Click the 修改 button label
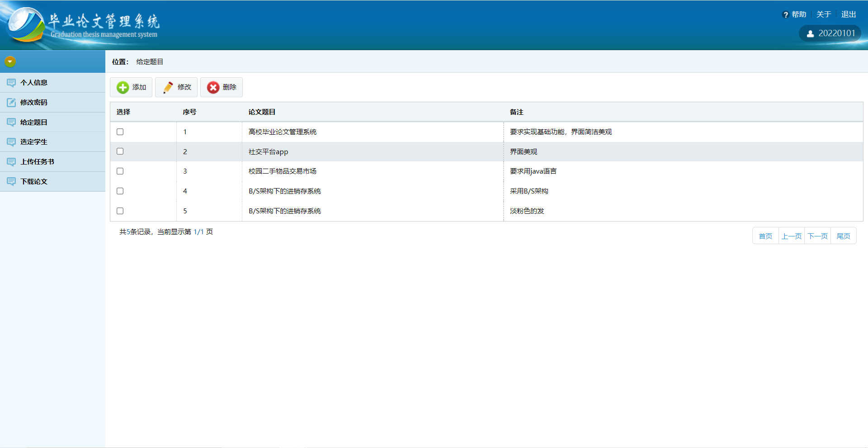This screenshot has height=448, width=868. pyautogui.click(x=184, y=87)
